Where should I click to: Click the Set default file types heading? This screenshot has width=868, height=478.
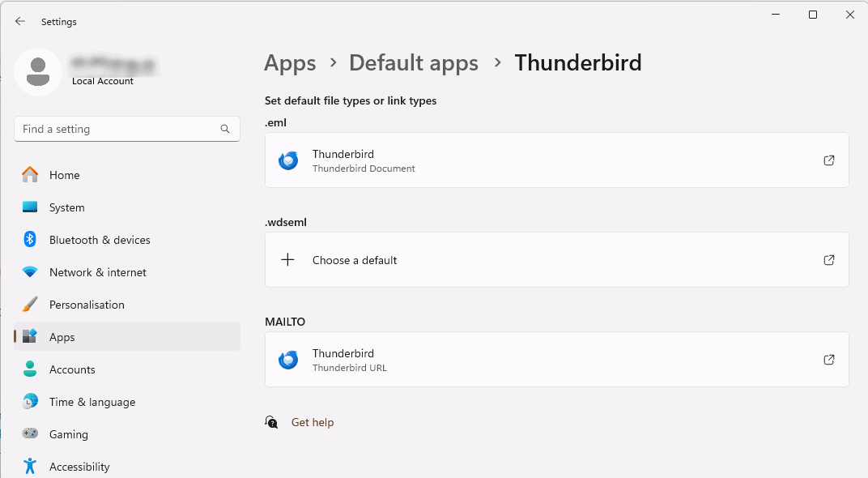[351, 100]
